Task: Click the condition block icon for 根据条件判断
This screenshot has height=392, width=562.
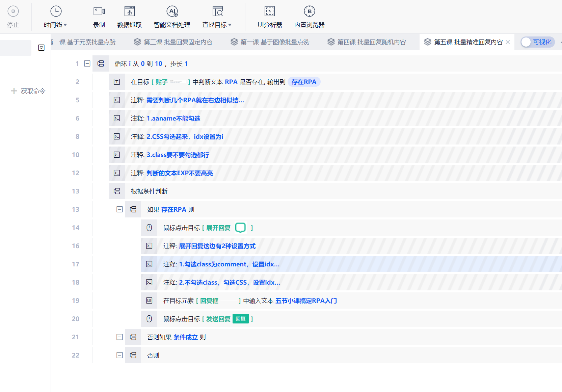Action: point(117,191)
